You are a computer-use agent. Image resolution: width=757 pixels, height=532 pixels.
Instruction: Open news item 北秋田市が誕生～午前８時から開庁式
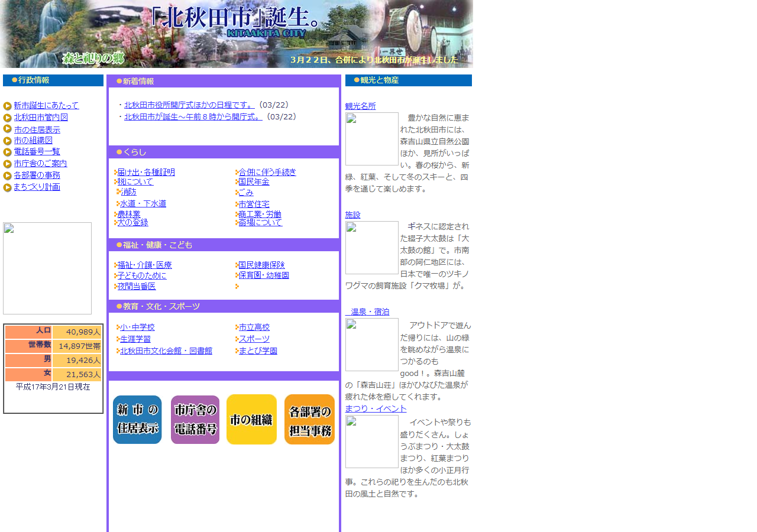tap(193, 116)
